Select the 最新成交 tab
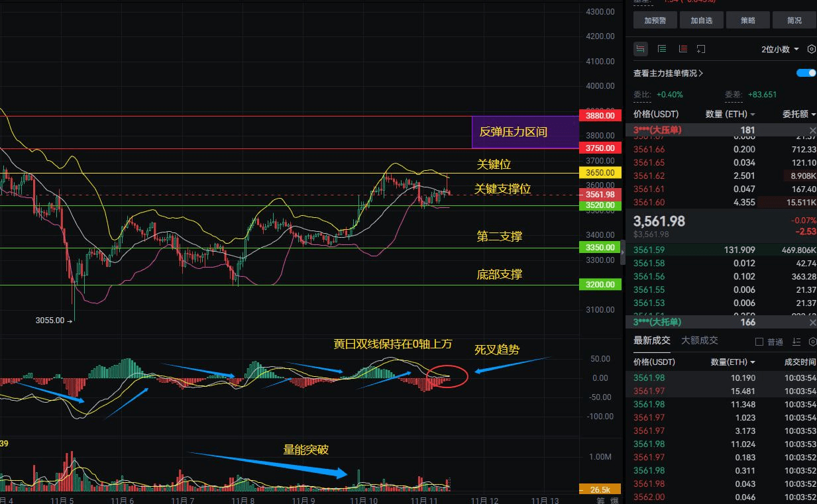 (x=652, y=340)
